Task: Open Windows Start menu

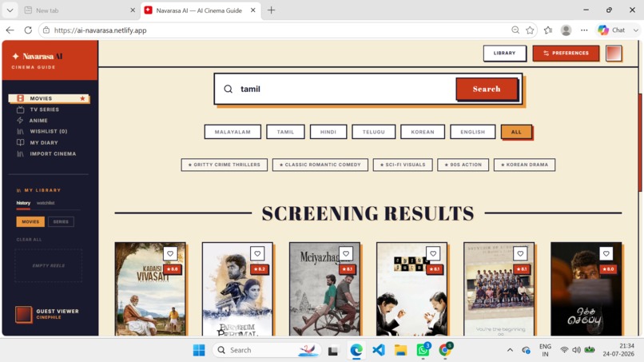Action: point(199,350)
